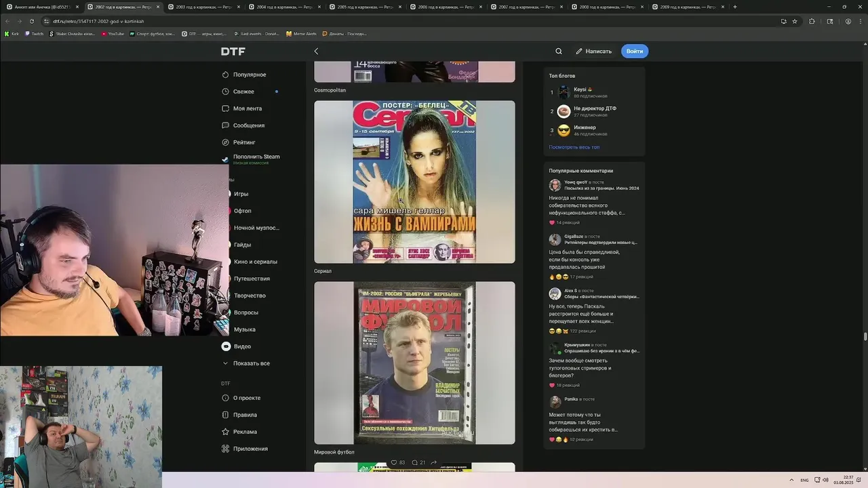Open the Twitch bookmark
The image size is (868, 488).
tap(34, 33)
